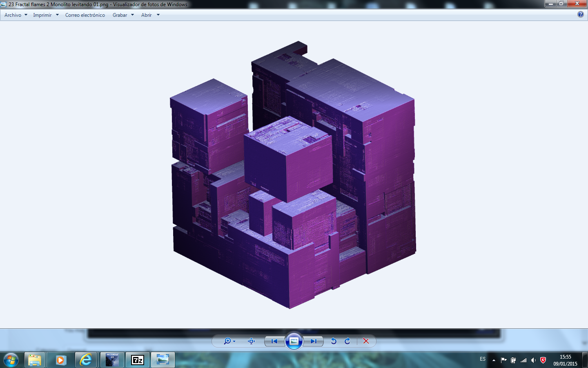Select the Photo Viewer taskbar button
Screen dimensions: 588x368
click(163, 360)
